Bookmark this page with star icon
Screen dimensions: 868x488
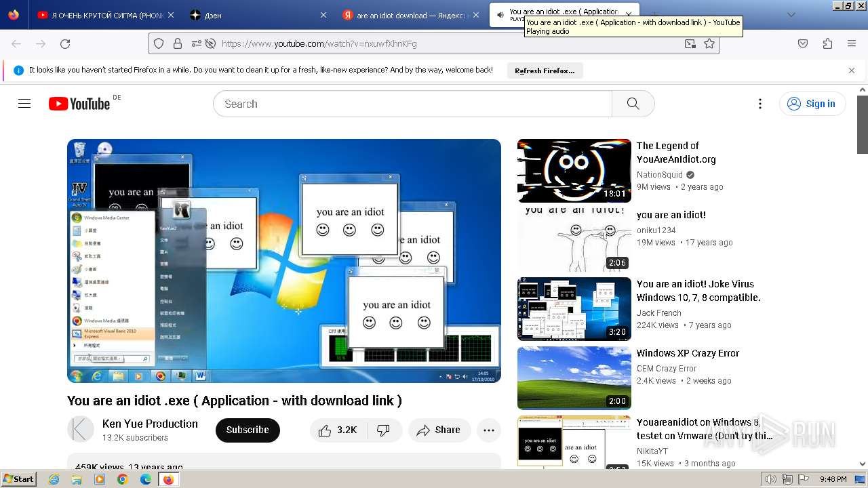709,43
